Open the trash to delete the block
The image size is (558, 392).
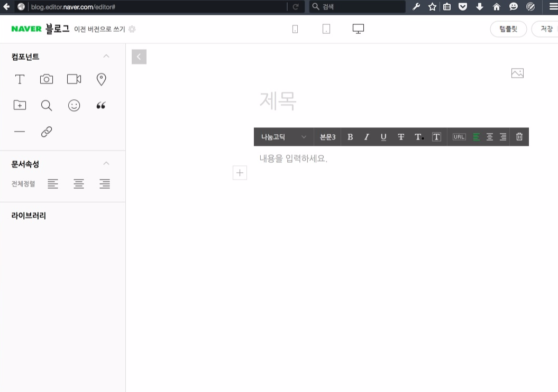pyautogui.click(x=519, y=136)
